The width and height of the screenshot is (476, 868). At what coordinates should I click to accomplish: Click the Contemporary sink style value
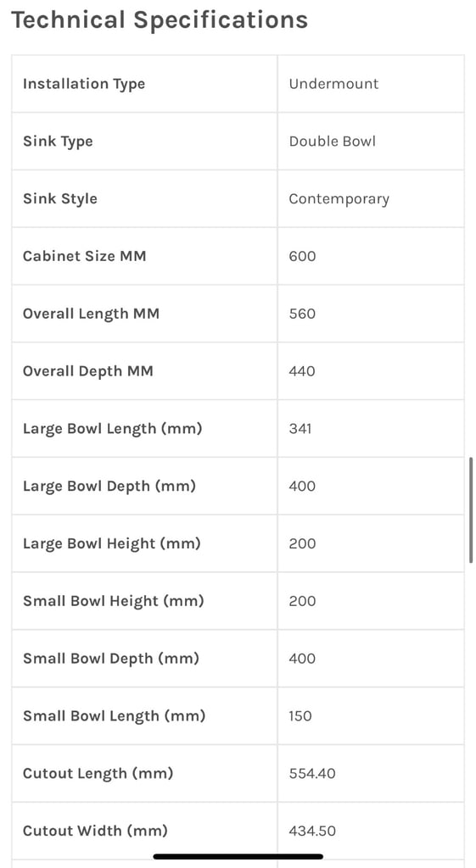339,199
